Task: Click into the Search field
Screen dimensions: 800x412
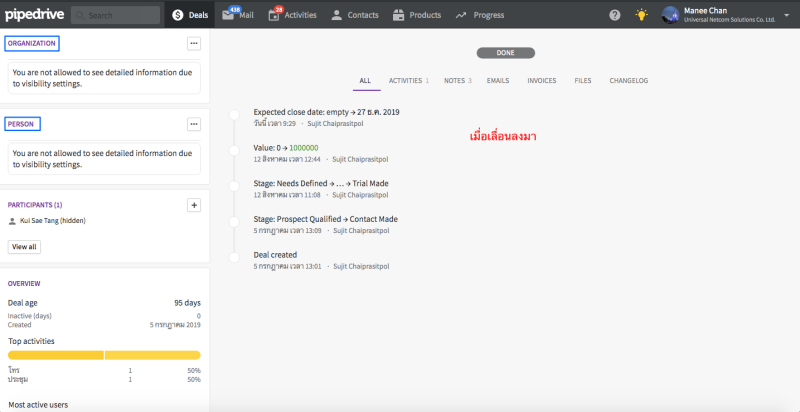Action: click(116, 15)
